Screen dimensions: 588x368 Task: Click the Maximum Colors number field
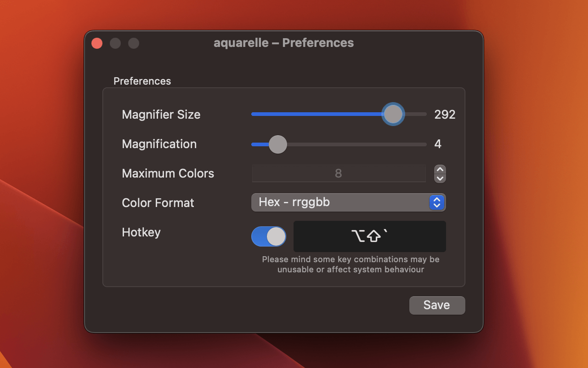coord(339,173)
